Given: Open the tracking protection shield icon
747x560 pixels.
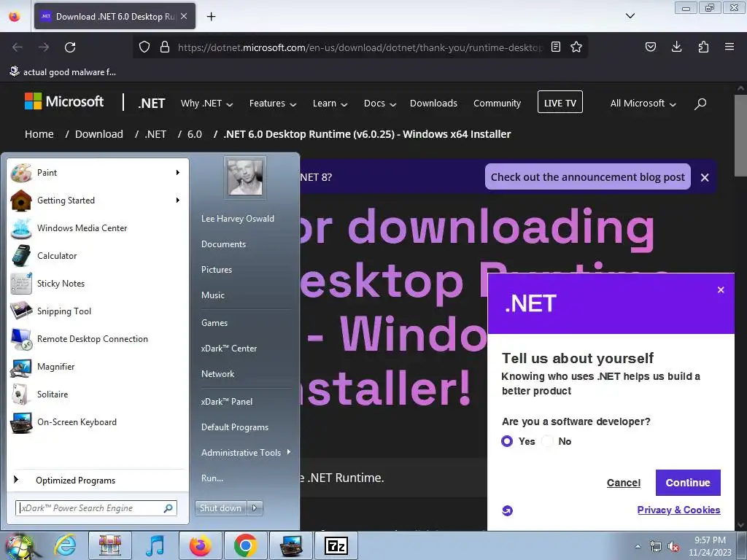Looking at the screenshot, I should pyautogui.click(x=144, y=47).
